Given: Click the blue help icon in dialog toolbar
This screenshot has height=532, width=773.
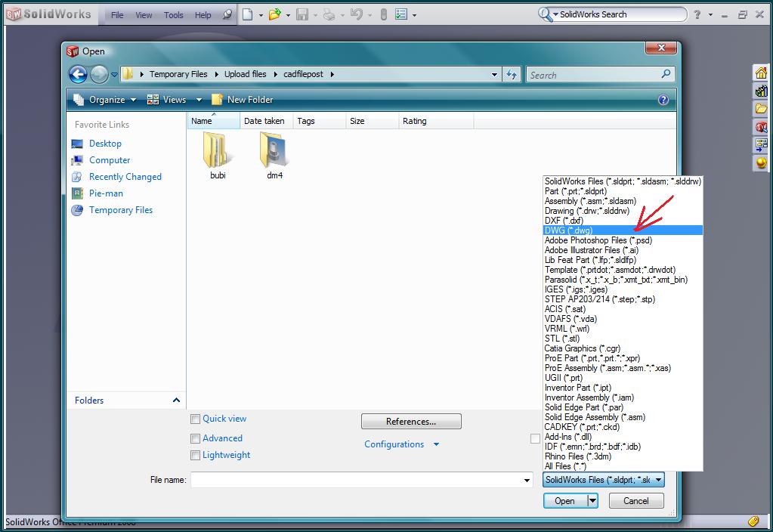Looking at the screenshot, I should pyautogui.click(x=663, y=100).
